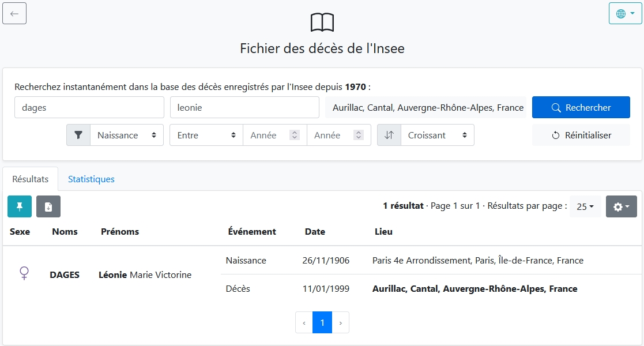Go to next results page arrow

[340, 323]
